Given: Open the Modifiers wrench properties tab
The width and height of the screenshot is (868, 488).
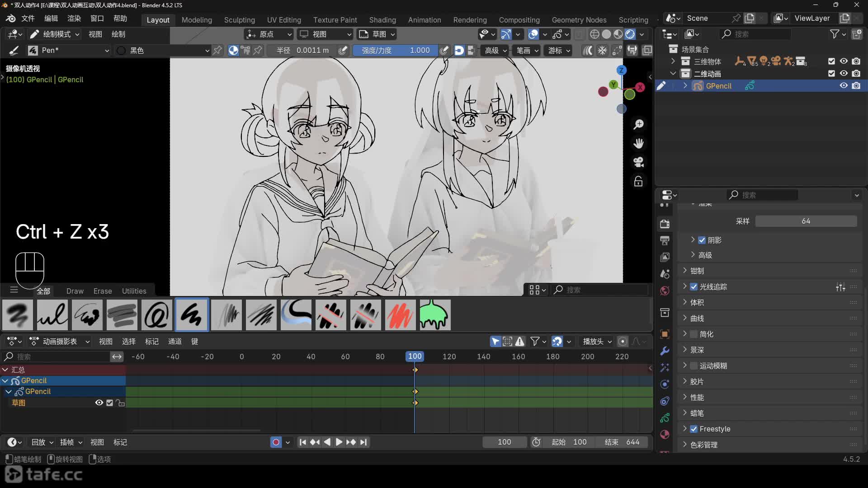Looking at the screenshot, I should coord(665,351).
